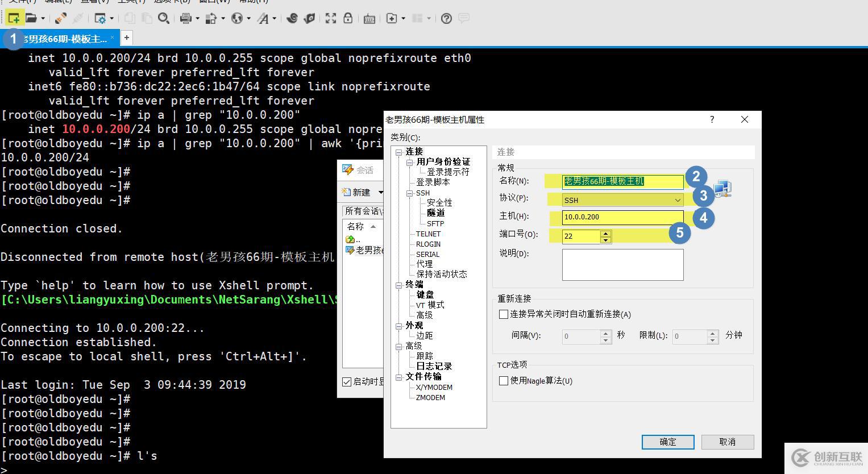Click the host field containing 10.0.0.200

pyautogui.click(x=622, y=217)
